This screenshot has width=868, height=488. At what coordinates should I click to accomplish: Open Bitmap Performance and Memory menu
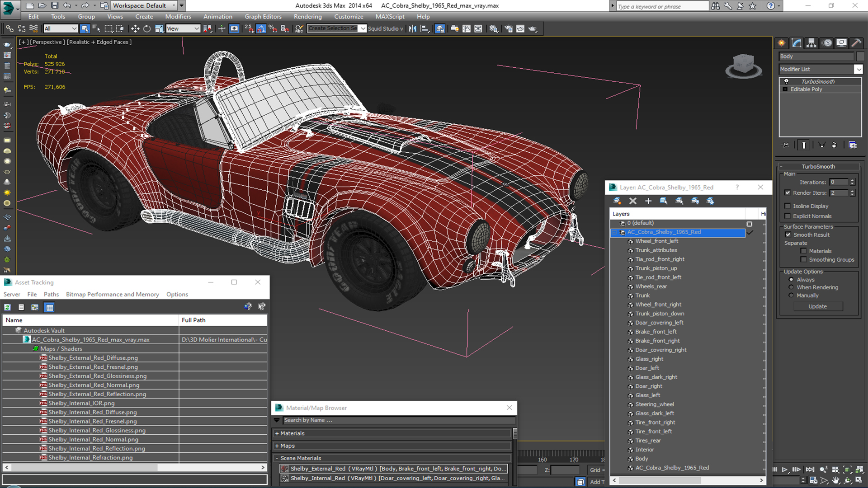(113, 294)
